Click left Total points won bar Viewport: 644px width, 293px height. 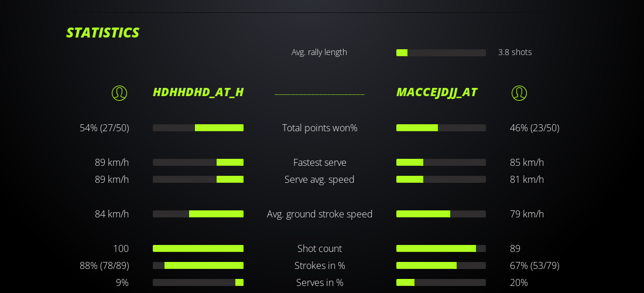tap(198, 128)
